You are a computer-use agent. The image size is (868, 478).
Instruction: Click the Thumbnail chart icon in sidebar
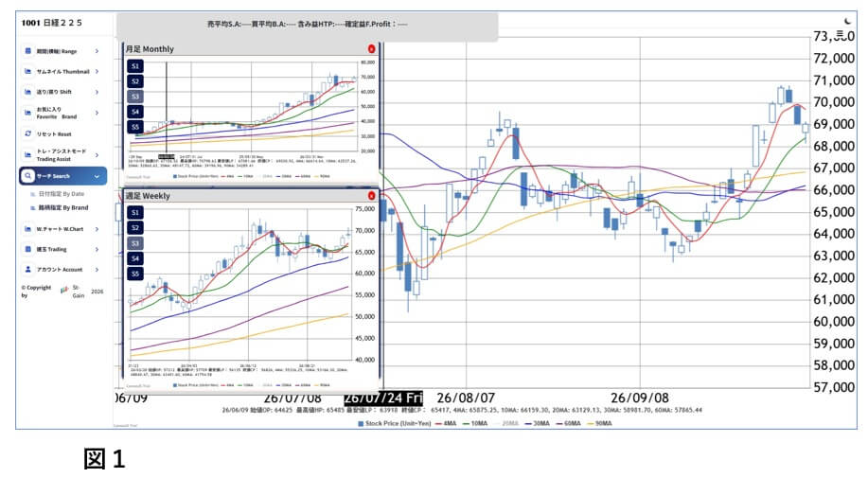coord(28,71)
